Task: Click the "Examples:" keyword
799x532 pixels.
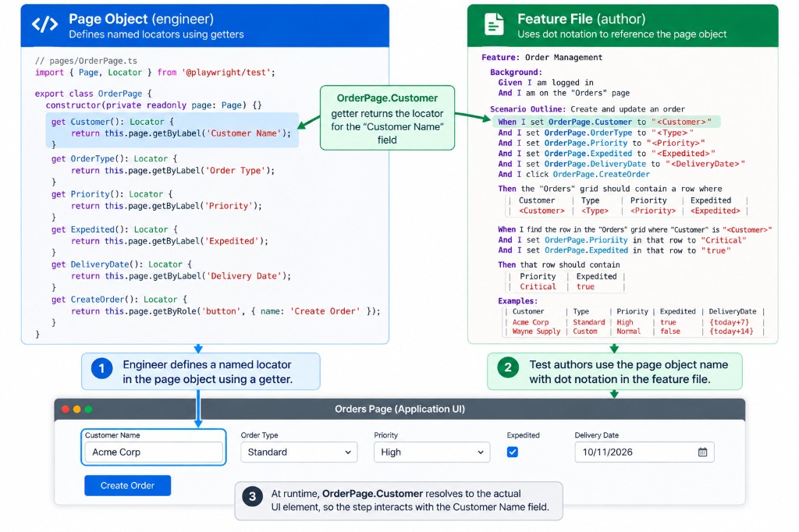Action: click(x=518, y=301)
